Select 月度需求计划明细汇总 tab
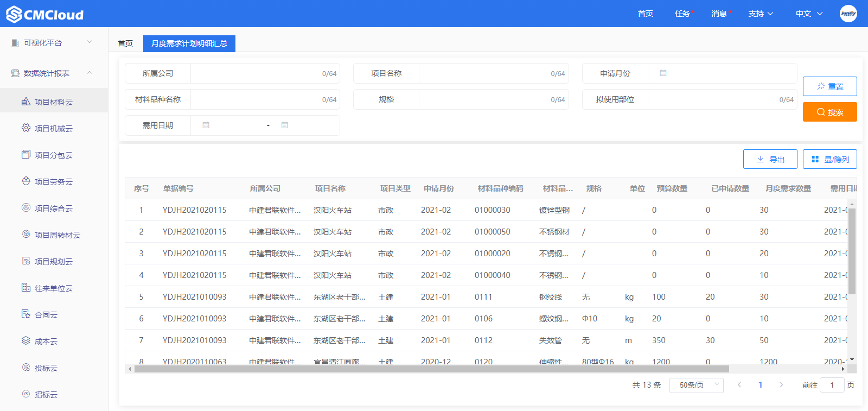Image resolution: width=868 pixels, height=411 pixels. [189, 43]
